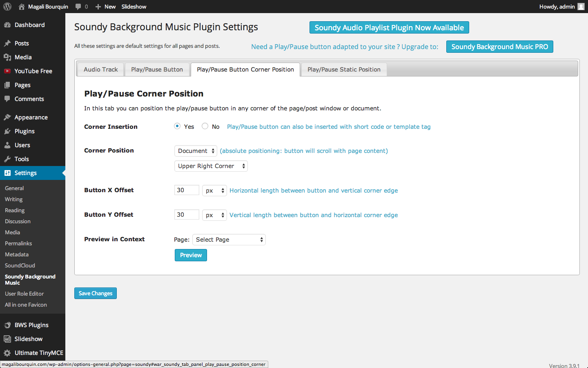Switch to Play/Pause Static Position tab

(344, 70)
